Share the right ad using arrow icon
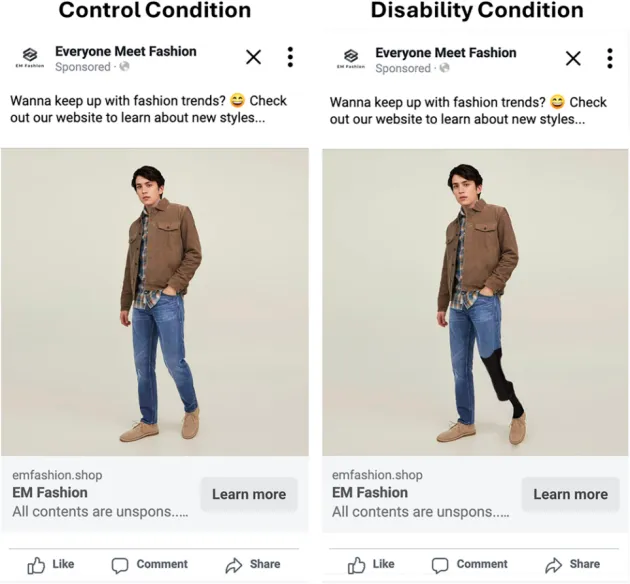Image resolution: width=630 pixels, height=584 pixels. pyautogui.click(x=554, y=565)
